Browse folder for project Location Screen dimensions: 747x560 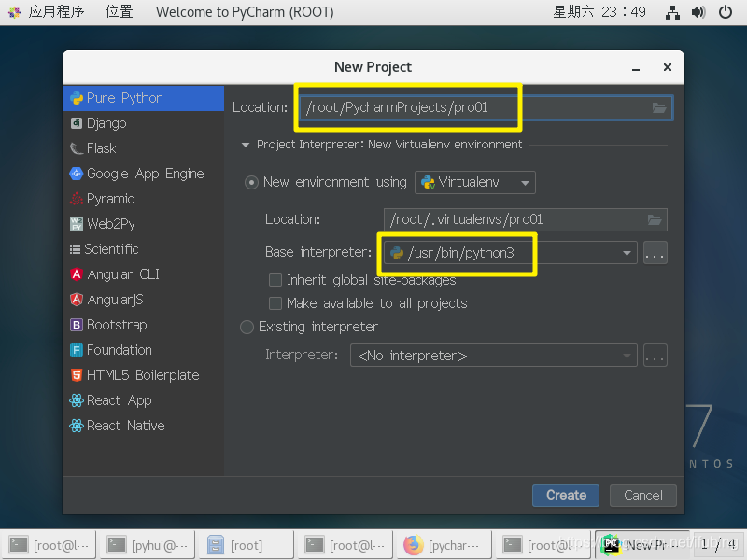(659, 107)
